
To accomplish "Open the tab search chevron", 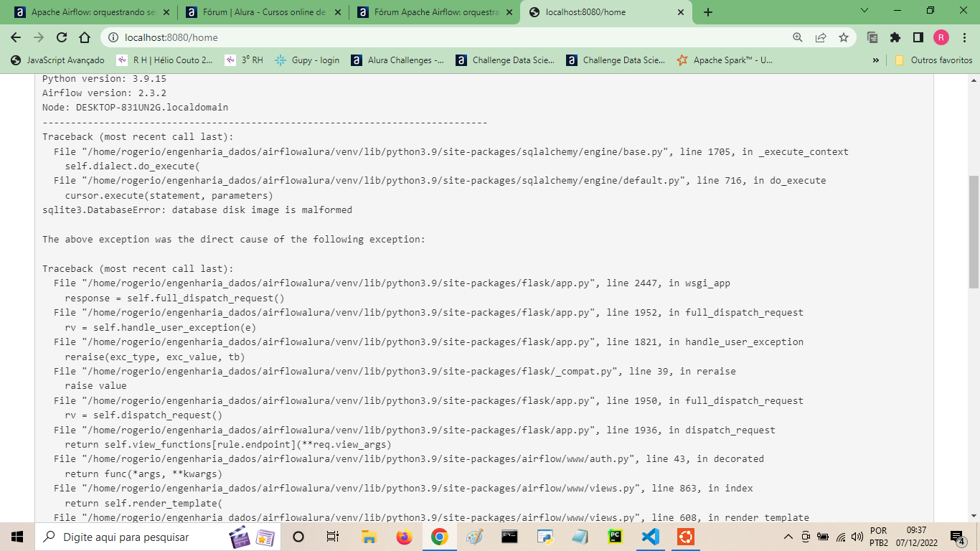I will (x=864, y=11).
